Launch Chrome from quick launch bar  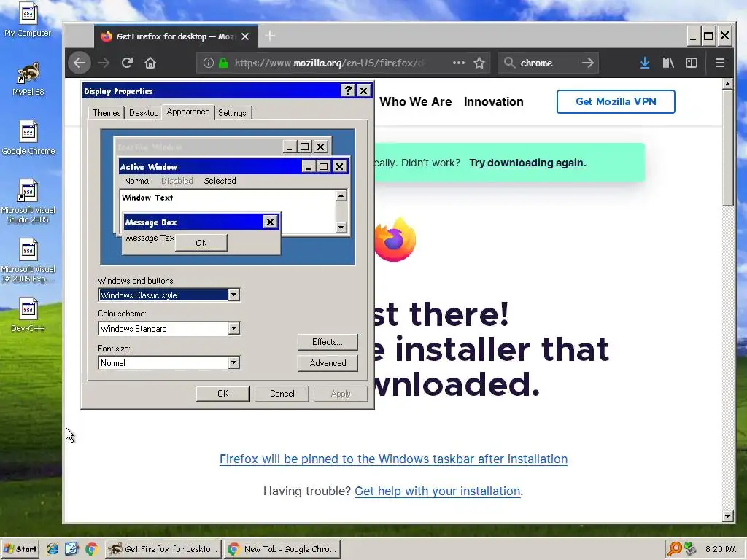tap(91, 549)
